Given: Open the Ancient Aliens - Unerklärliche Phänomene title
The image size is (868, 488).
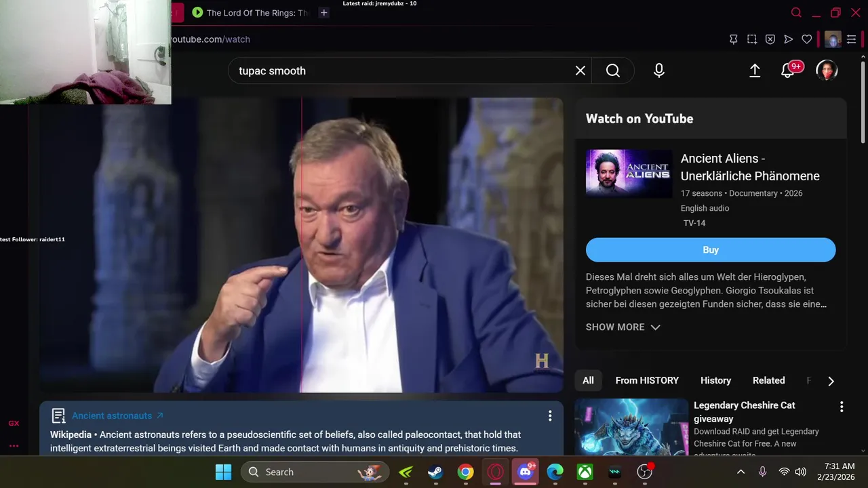Looking at the screenshot, I should (750, 167).
